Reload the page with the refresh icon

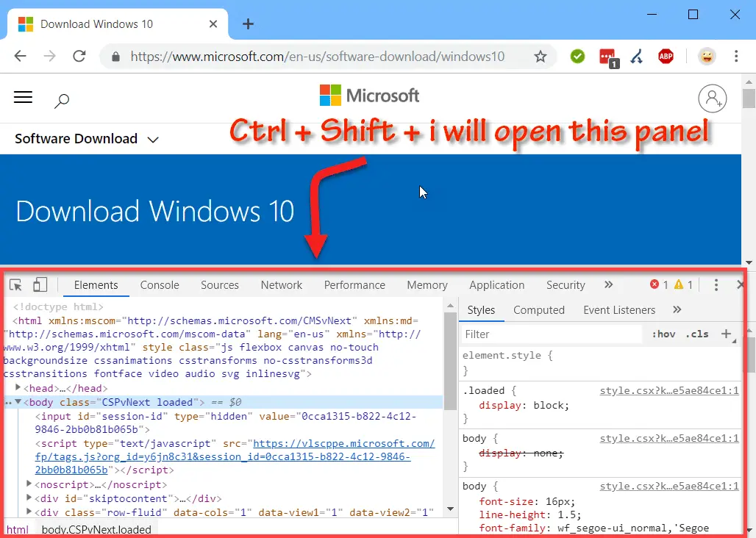79,57
